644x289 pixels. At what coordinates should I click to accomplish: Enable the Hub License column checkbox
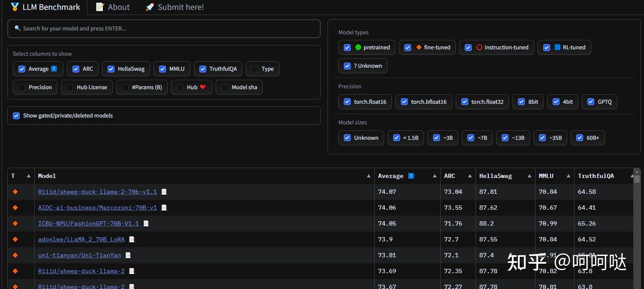tap(70, 87)
